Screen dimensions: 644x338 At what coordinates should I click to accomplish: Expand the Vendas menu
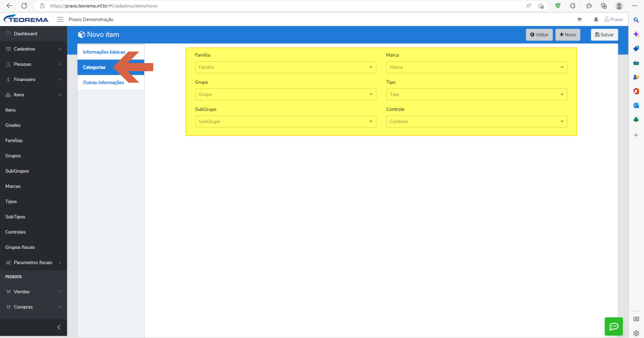[33, 292]
